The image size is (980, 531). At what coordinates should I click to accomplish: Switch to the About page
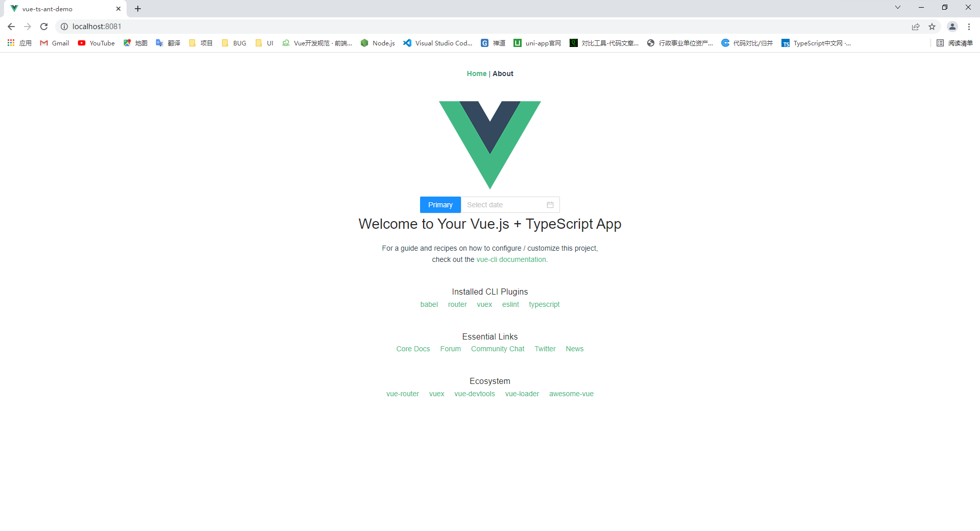coord(503,74)
